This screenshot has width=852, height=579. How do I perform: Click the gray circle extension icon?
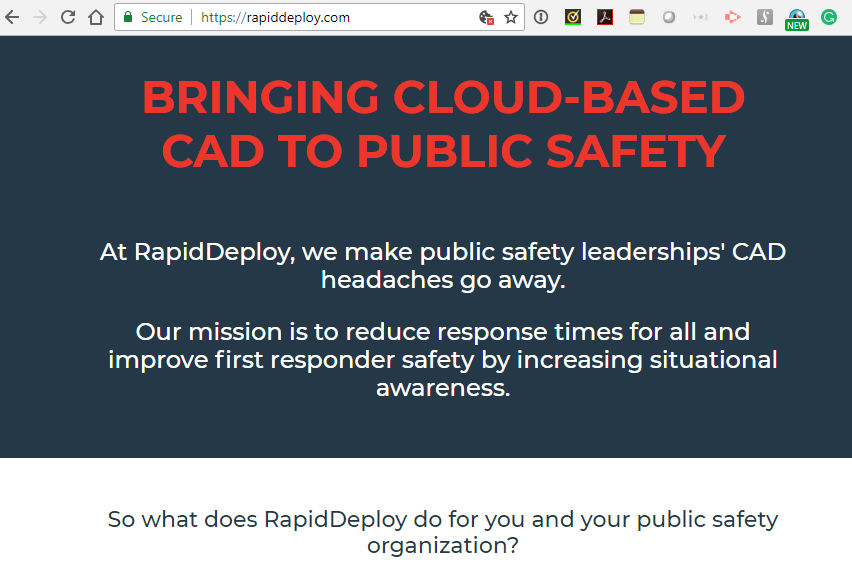click(x=669, y=17)
